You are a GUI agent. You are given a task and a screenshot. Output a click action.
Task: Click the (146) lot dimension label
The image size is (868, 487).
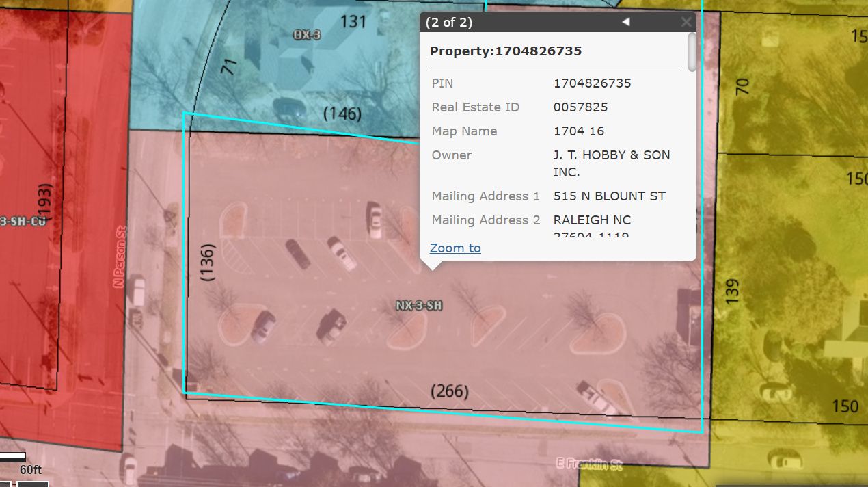(x=342, y=114)
